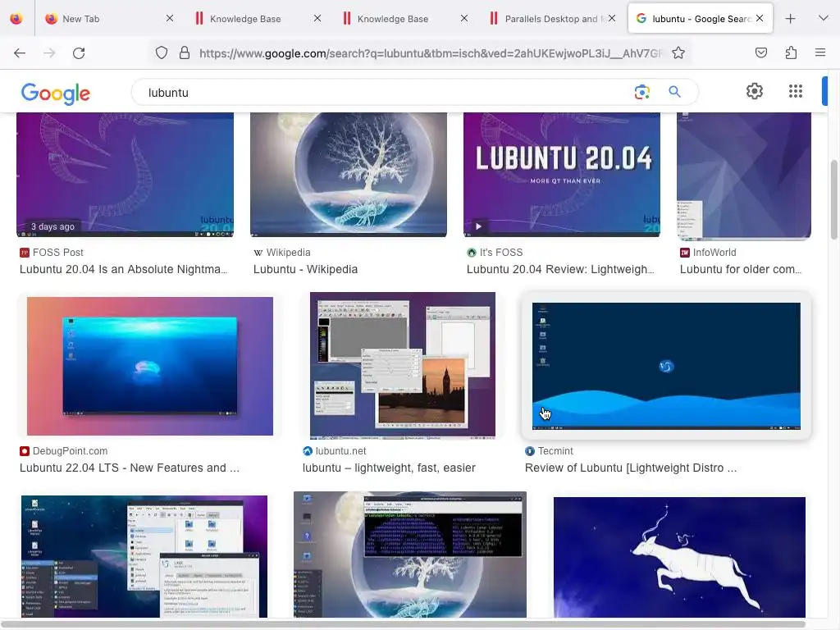Open the Save to Pocket icon
840x630 pixels.
(x=760, y=53)
